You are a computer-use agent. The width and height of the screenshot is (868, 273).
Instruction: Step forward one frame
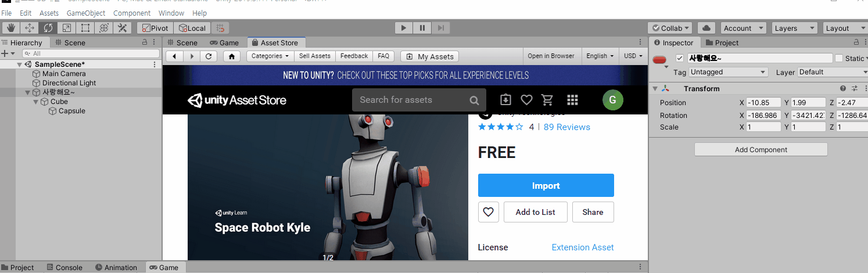tap(440, 28)
